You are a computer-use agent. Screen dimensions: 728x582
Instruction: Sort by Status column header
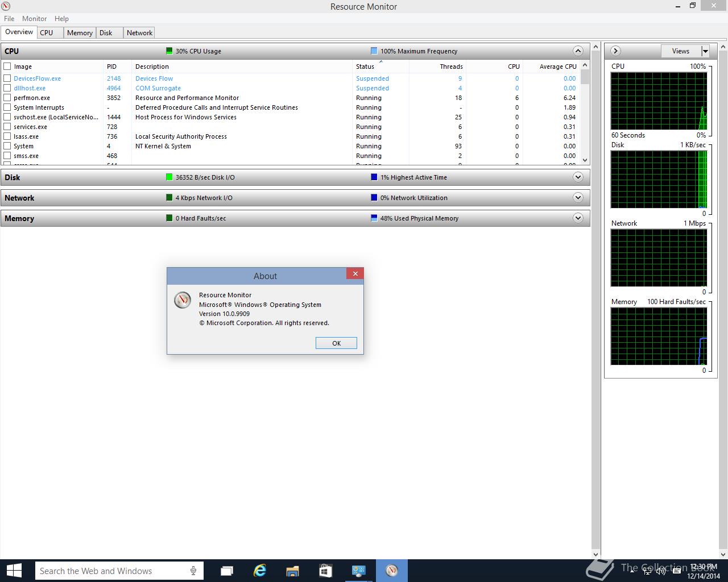380,66
